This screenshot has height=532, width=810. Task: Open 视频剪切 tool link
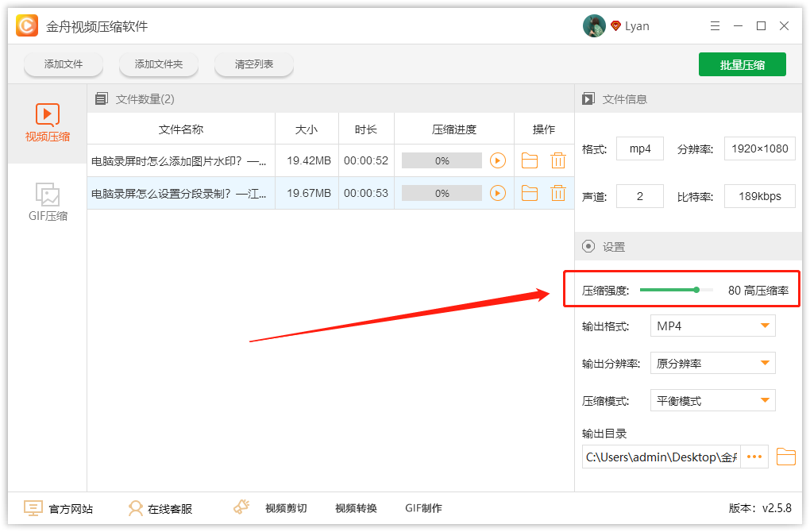tap(286, 508)
